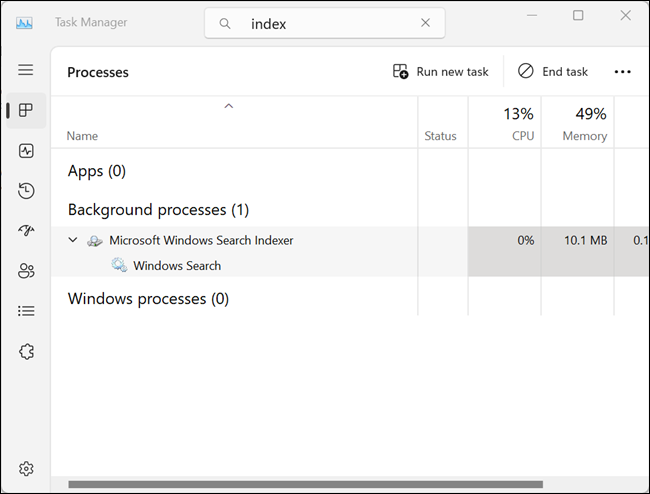The height and width of the screenshot is (494, 650).
Task: Click the End task button
Action: (x=553, y=72)
